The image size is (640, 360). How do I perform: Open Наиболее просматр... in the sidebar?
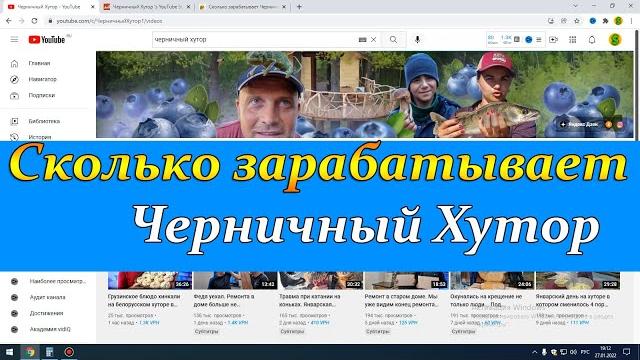point(58,281)
